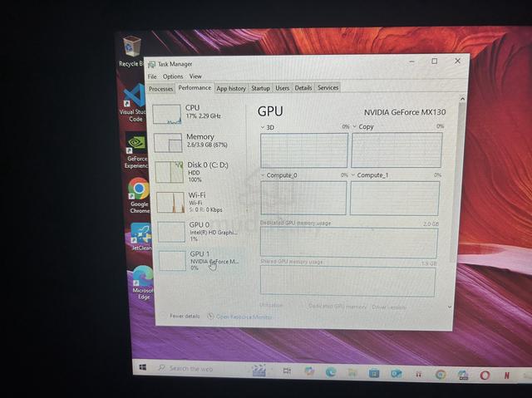Click the Task View taskbar icon

(x=287, y=371)
